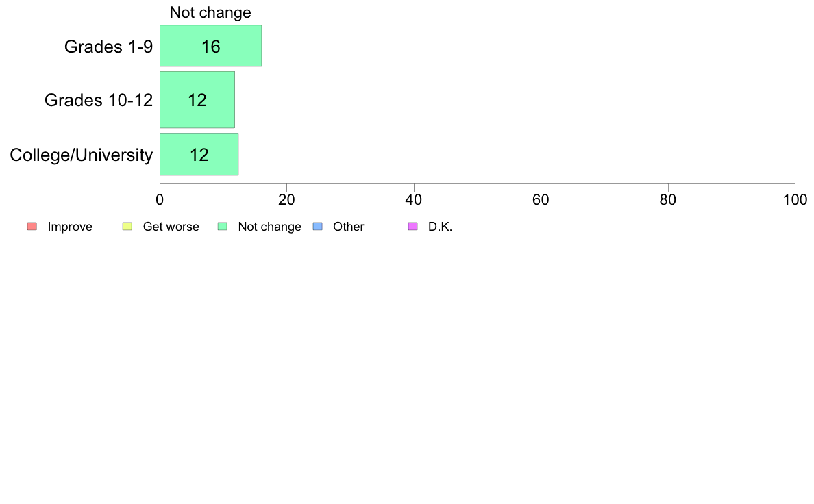Select the Get worse legend label

[x=171, y=227]
